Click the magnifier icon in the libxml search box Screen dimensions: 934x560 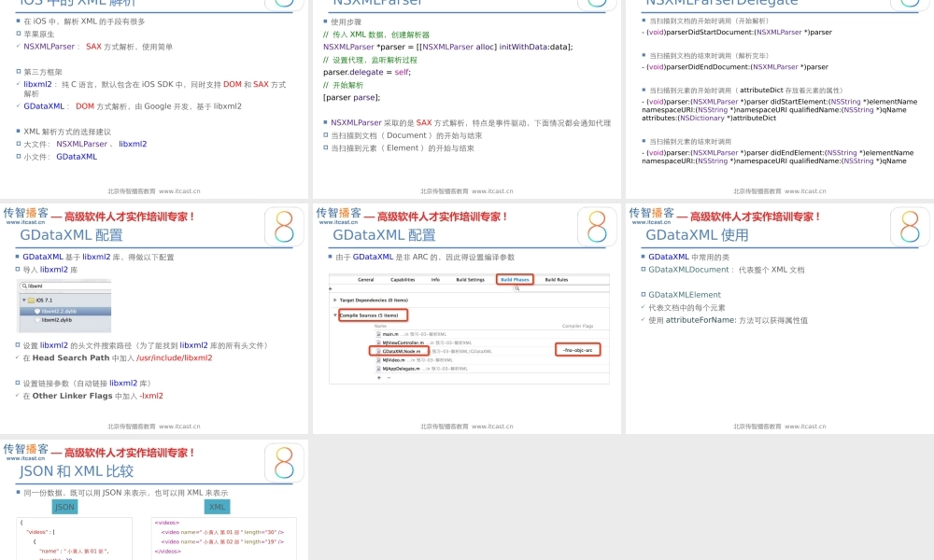[x=24, y=285]
